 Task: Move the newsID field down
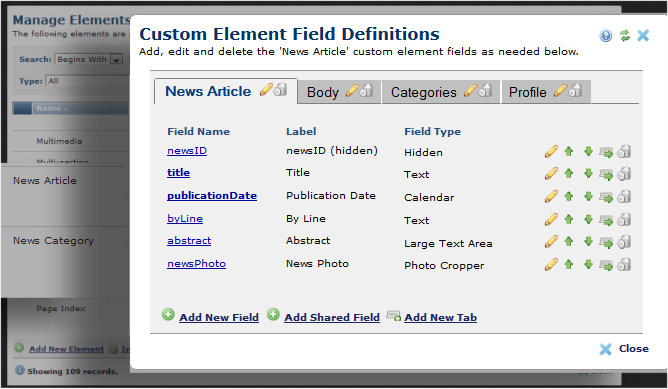(x=588, y=151)
